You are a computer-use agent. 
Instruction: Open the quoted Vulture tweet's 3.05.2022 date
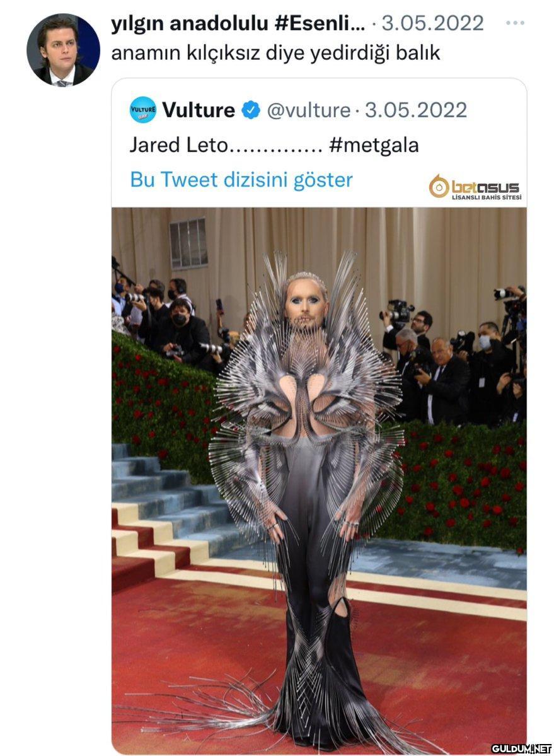pyautogui.click(x=416, y=110)
